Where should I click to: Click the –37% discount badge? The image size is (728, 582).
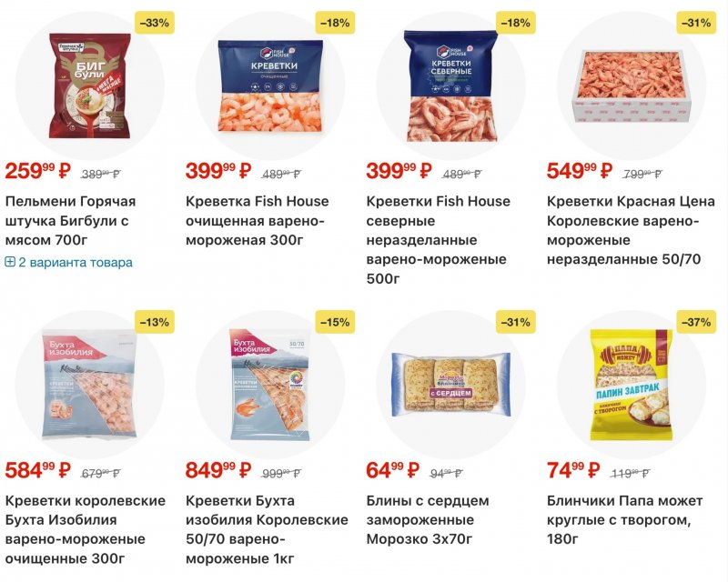click(694, 321)
